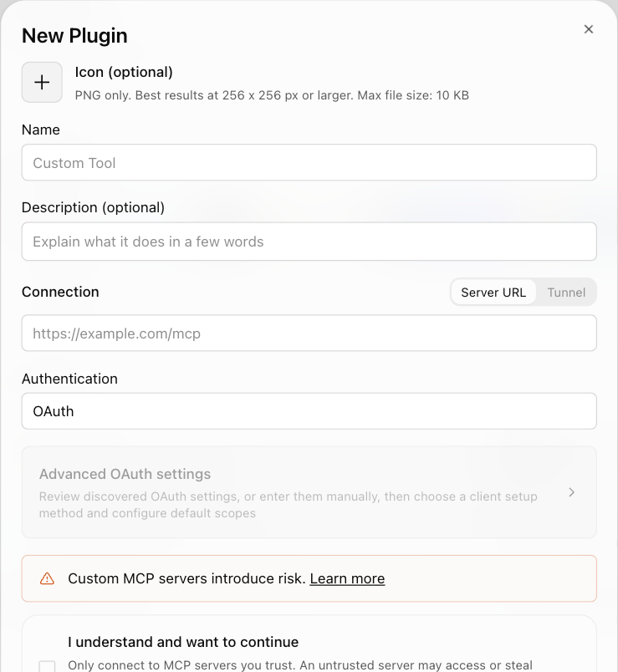Click the Custom MCP servers introduce risk text
Screen dimensions: 618x672
[186, 578]
